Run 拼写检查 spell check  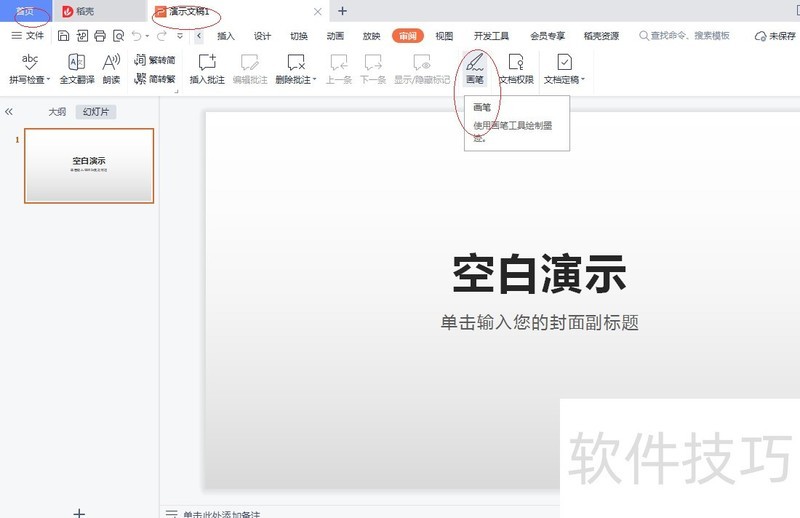click(29, 68)
